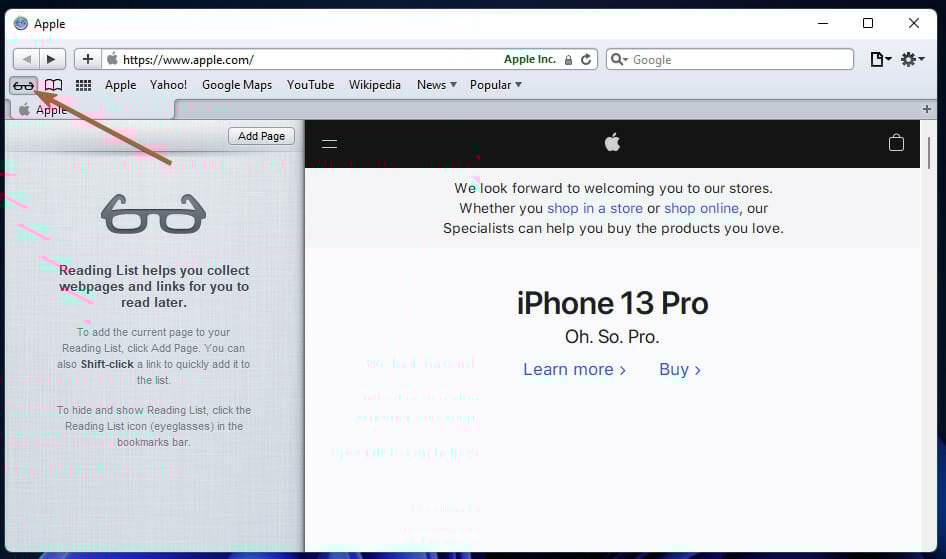
Task: Show Top Sites grid icon
Action: [83, 86]
